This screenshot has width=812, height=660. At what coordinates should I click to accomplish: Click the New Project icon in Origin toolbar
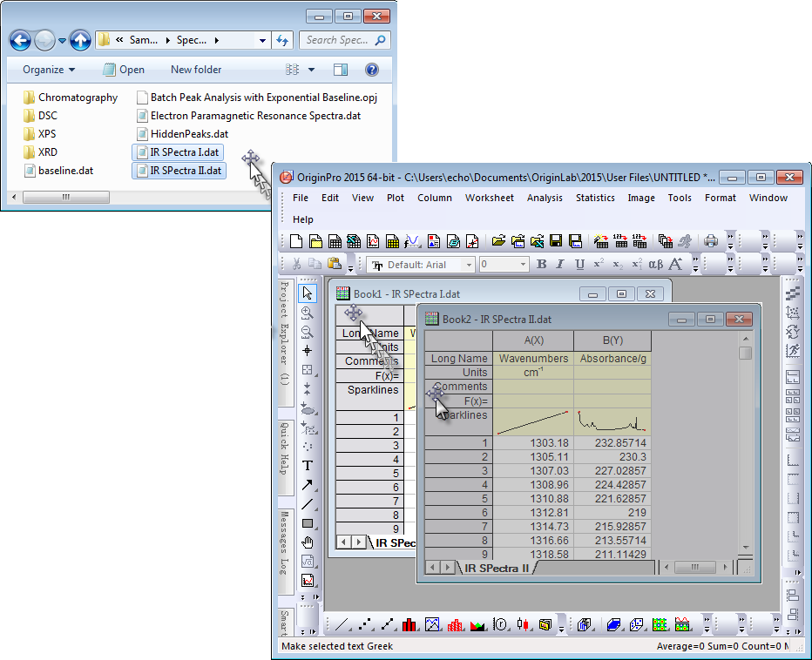[x=296, y=241]
